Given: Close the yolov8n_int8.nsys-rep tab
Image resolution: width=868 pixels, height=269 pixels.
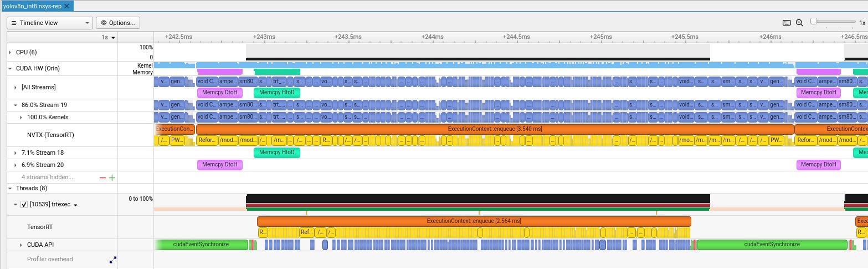Looking at the screenshot, I should (67, 6).
